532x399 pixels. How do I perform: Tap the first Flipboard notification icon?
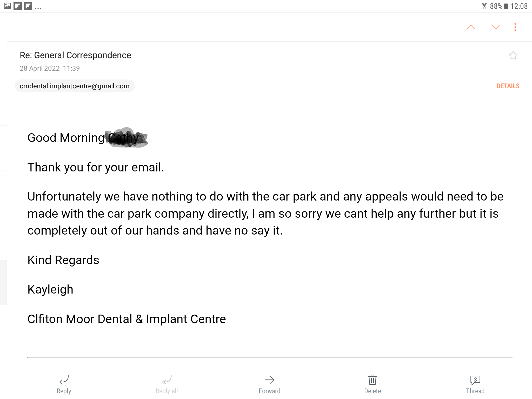click(18, 6)
